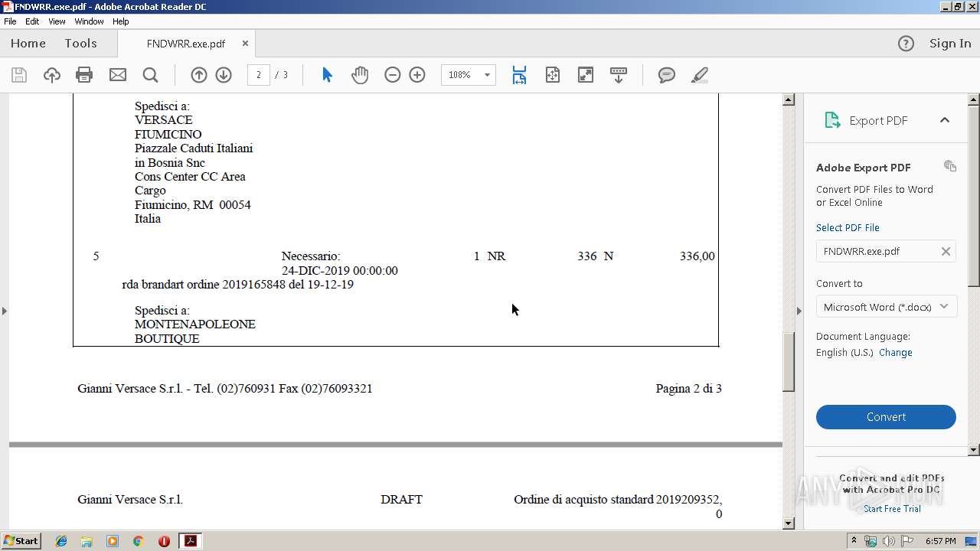Image resolution: width=980 pixels, height=551 pixels.
Task: Click the document scrollbar up arrow
Action: 789,99
